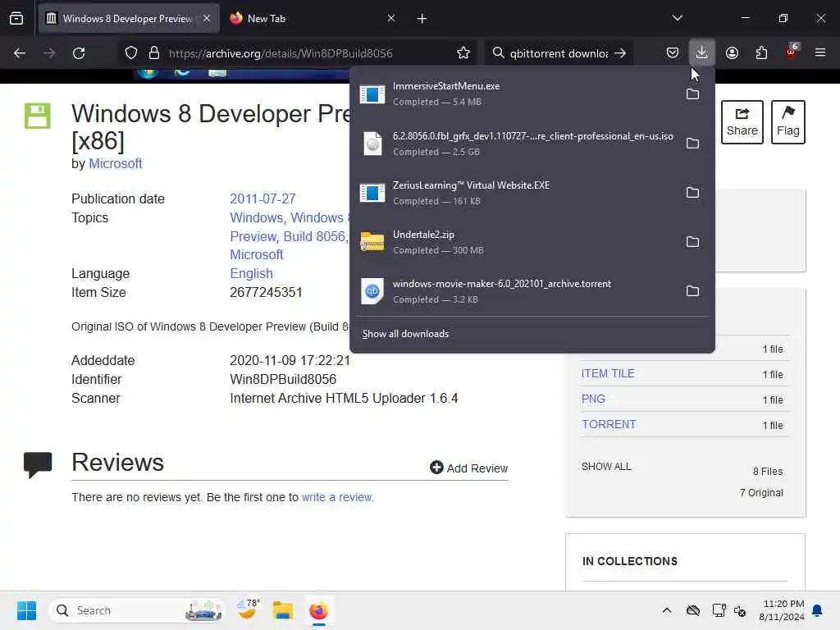Open the Extensions puzzle icon

click(x=761, y=53)
